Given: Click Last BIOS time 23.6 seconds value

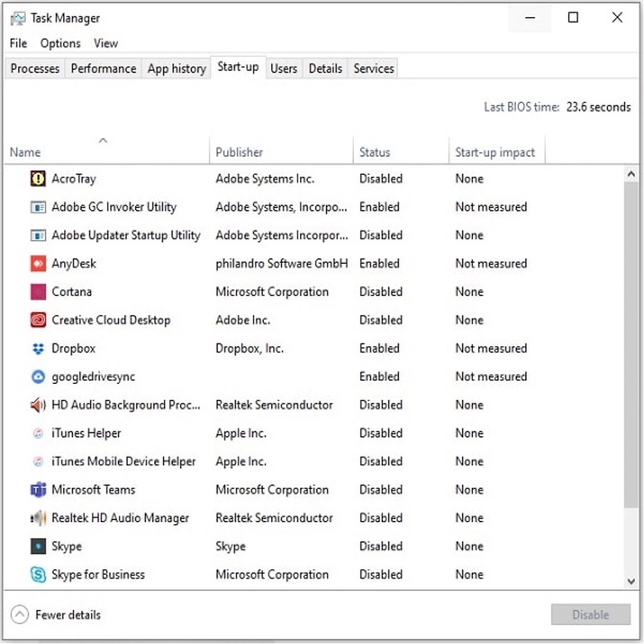Looking at the screenshot, I should pos(598,107).
